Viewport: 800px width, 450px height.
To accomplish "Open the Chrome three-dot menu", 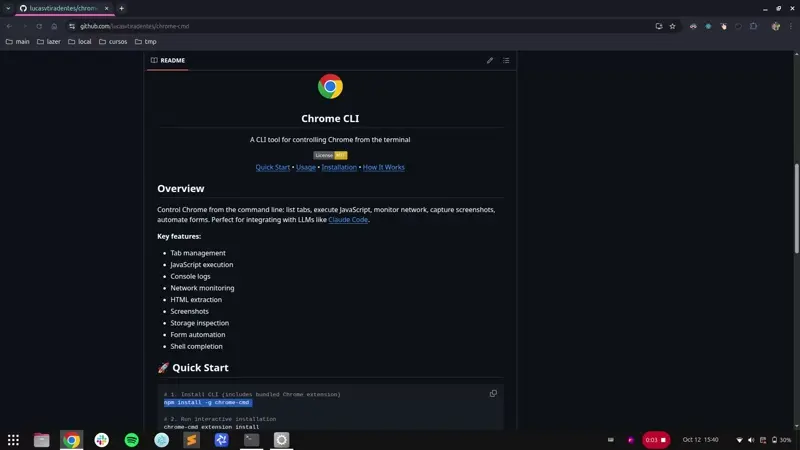I will click(791, 26).
